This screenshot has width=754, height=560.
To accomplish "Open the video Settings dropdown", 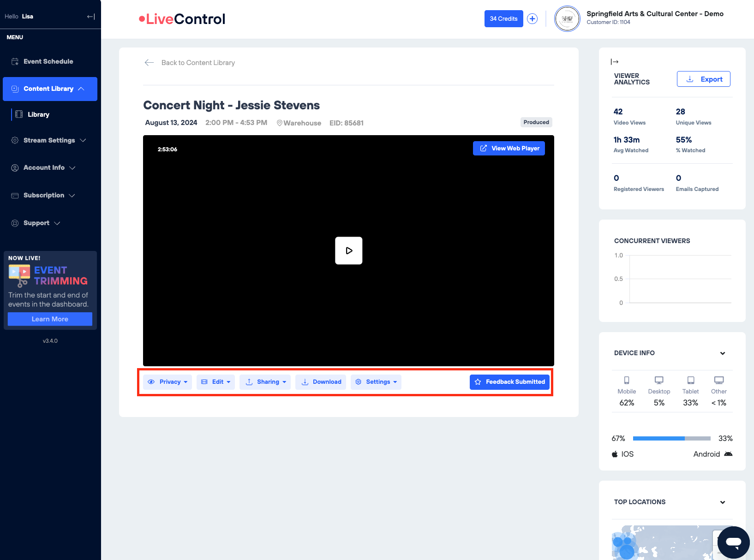I will [x=376, y=382].
